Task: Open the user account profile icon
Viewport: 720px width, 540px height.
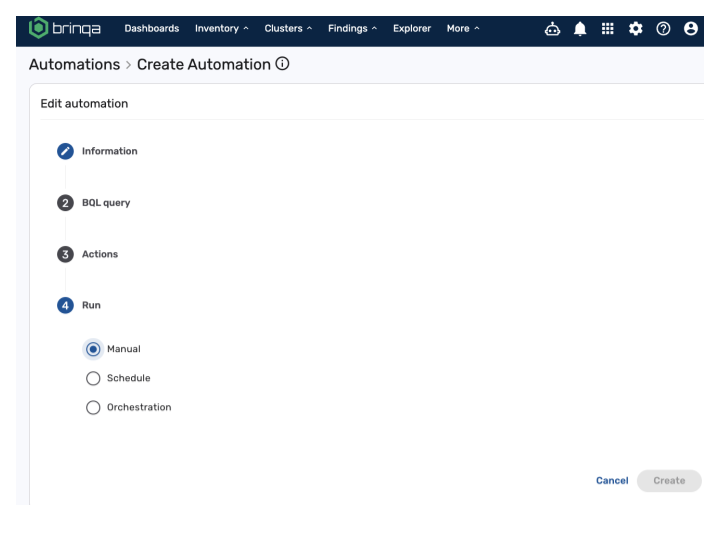Action: click(x=691, y=29)
